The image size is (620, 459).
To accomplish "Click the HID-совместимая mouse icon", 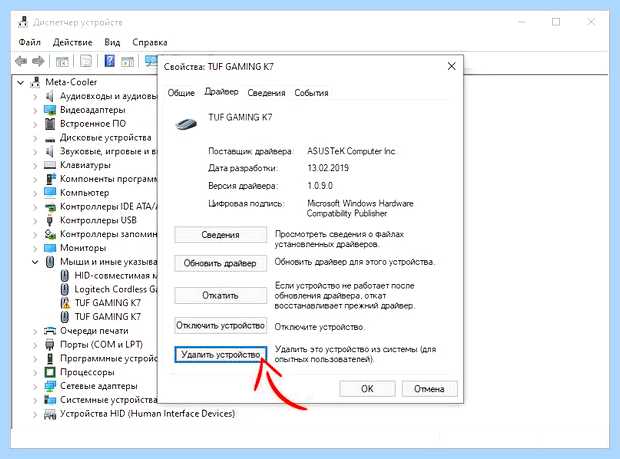I will pos(65,276).
